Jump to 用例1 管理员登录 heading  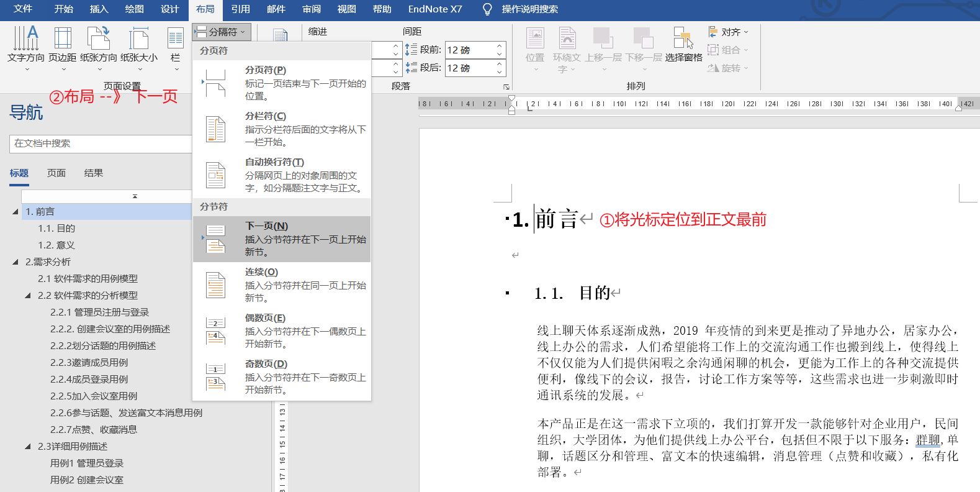pyautogui.click(x=87, y=463)
